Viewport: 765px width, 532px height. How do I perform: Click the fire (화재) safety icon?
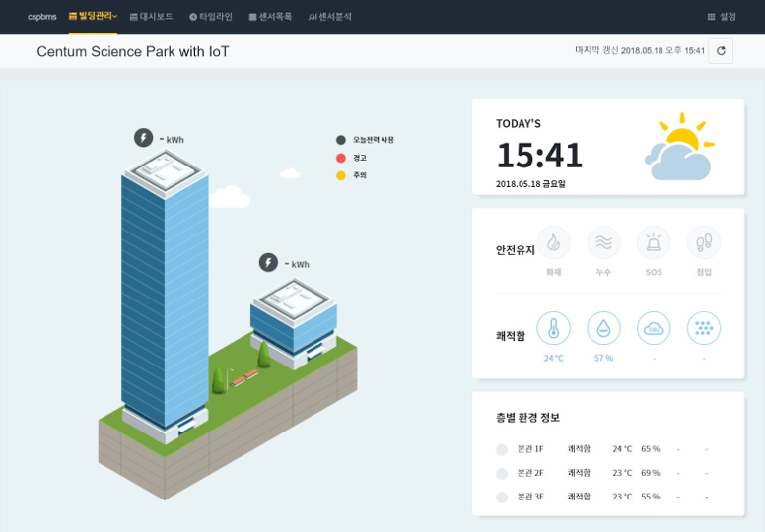(553, 242)
